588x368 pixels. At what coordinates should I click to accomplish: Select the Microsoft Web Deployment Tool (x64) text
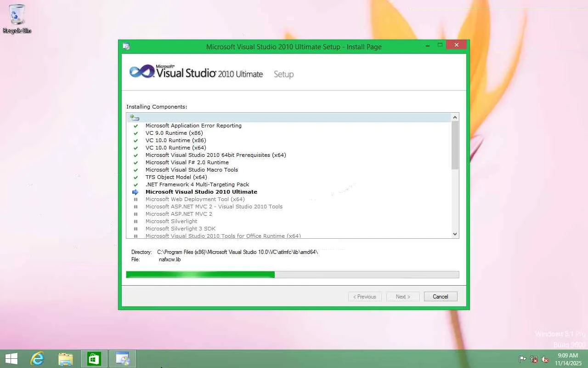click(x=195, y=199)
